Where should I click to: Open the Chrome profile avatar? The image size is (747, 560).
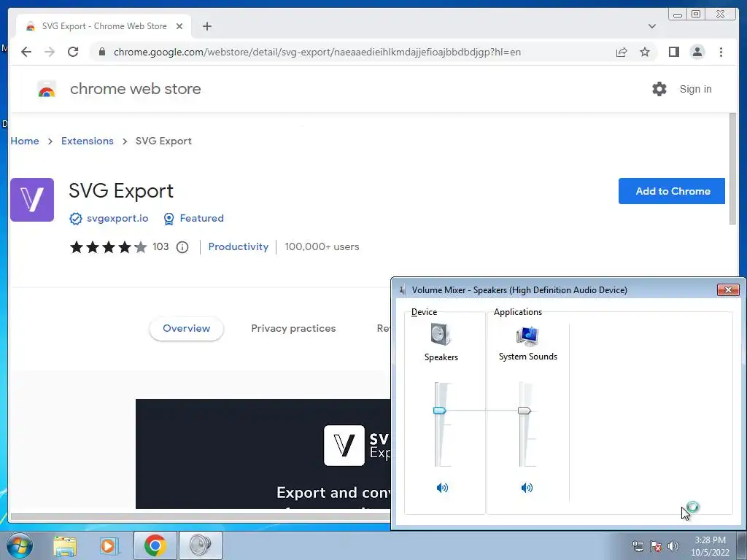697,52
